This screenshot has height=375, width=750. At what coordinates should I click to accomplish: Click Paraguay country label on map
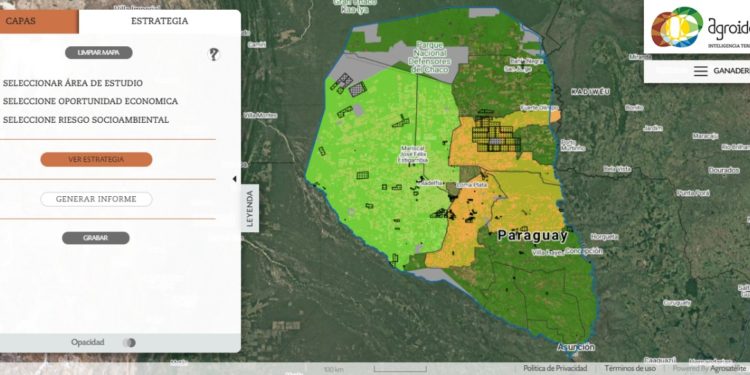click(532, 235)
